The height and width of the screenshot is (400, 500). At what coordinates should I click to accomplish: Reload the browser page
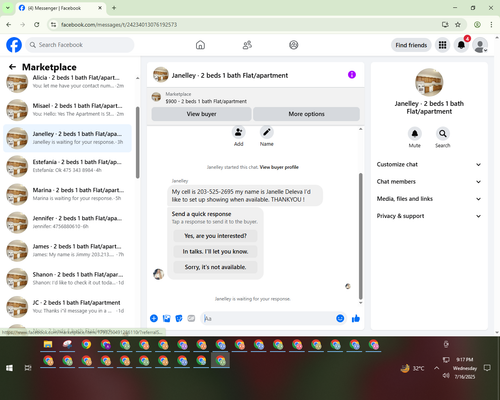(x=37, y=24)
